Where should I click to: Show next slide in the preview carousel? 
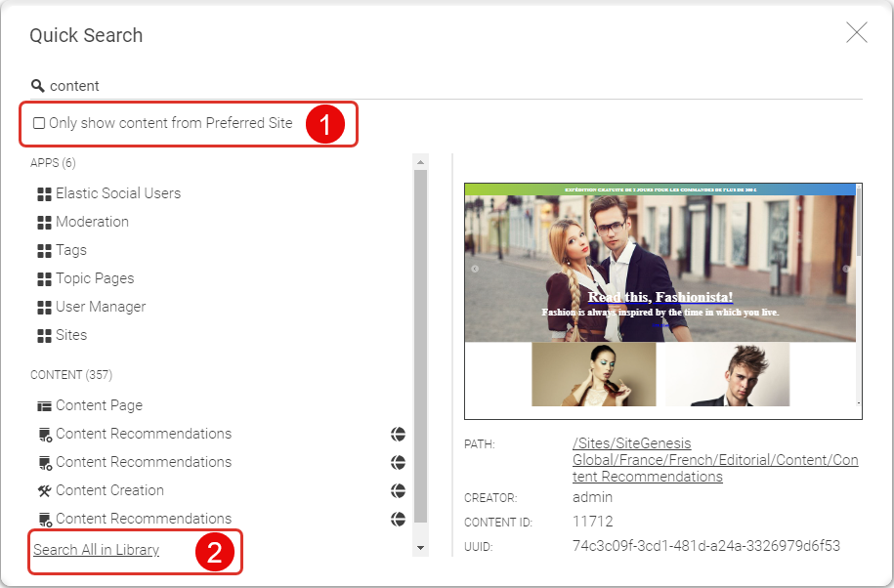(x=846, y=269)
